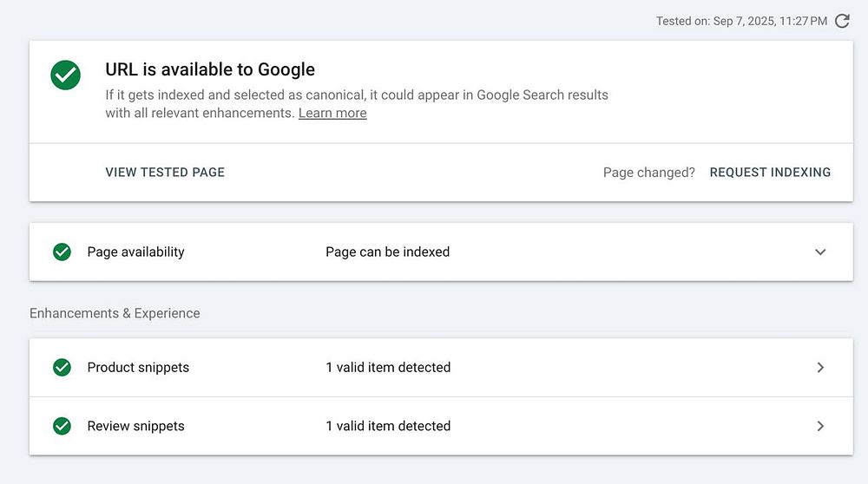Click the green check next to Review snippets
The width and height of the screenshot is (868, 484).
[x=62, y=426]
